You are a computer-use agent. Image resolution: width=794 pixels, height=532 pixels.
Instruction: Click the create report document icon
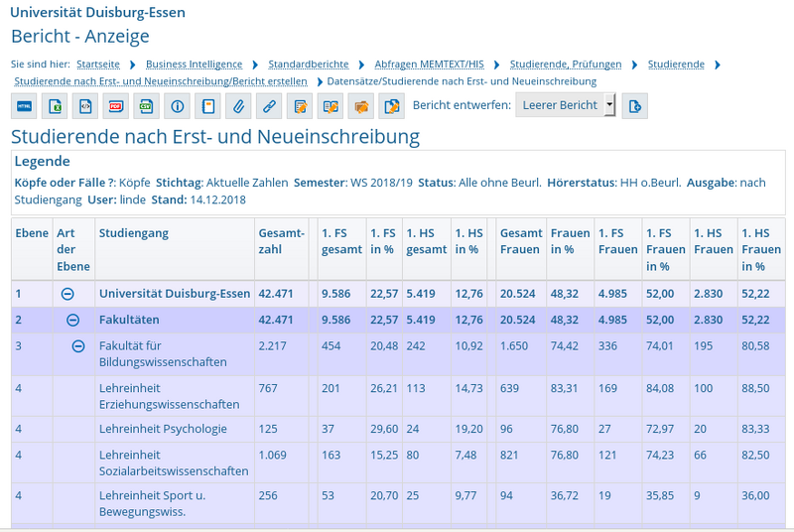[x=634, y=106]
